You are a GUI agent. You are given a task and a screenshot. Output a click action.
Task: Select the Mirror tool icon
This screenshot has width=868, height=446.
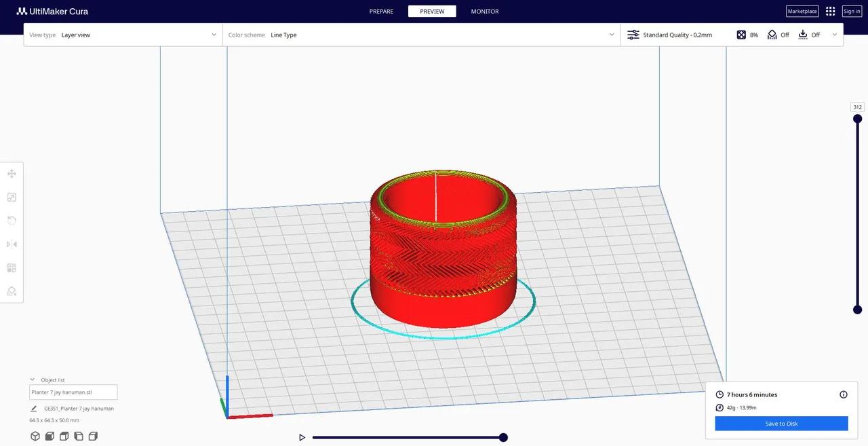(x=12, y=244)
